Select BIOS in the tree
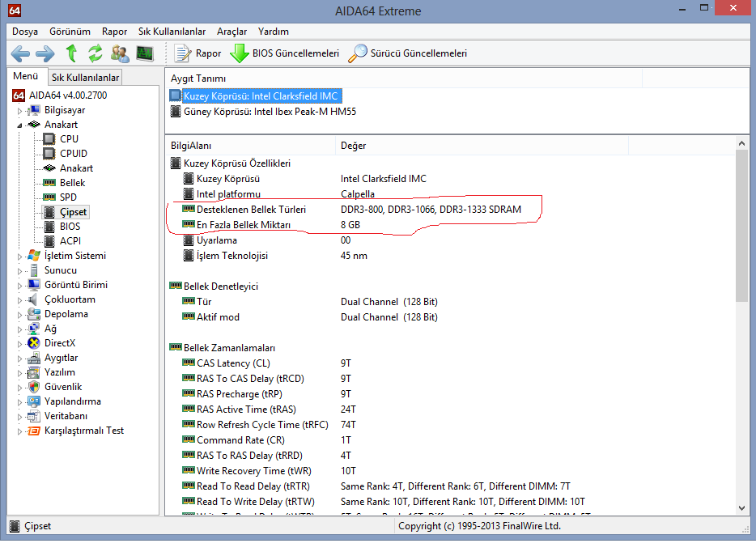 (70, 227)
